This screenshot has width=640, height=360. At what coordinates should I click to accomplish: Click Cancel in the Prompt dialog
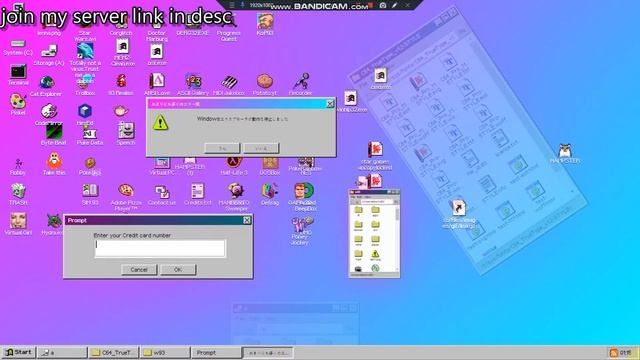[x=139, y=270]
